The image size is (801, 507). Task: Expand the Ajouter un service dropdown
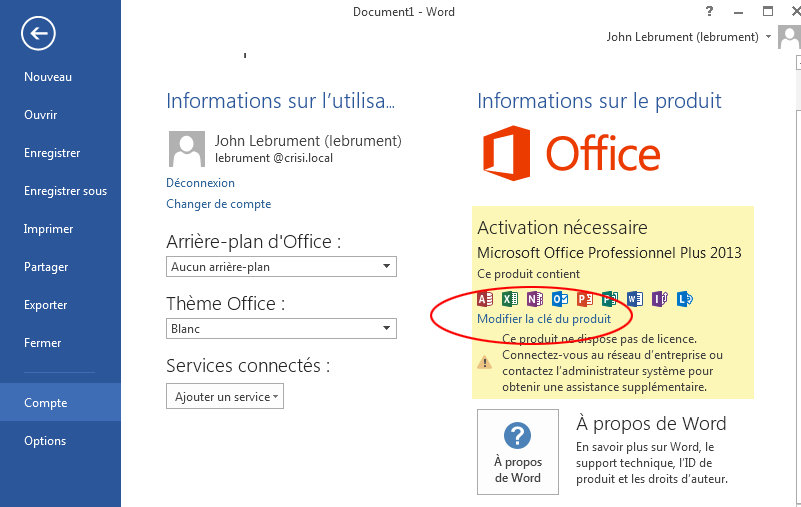click(x=225, y=397)
